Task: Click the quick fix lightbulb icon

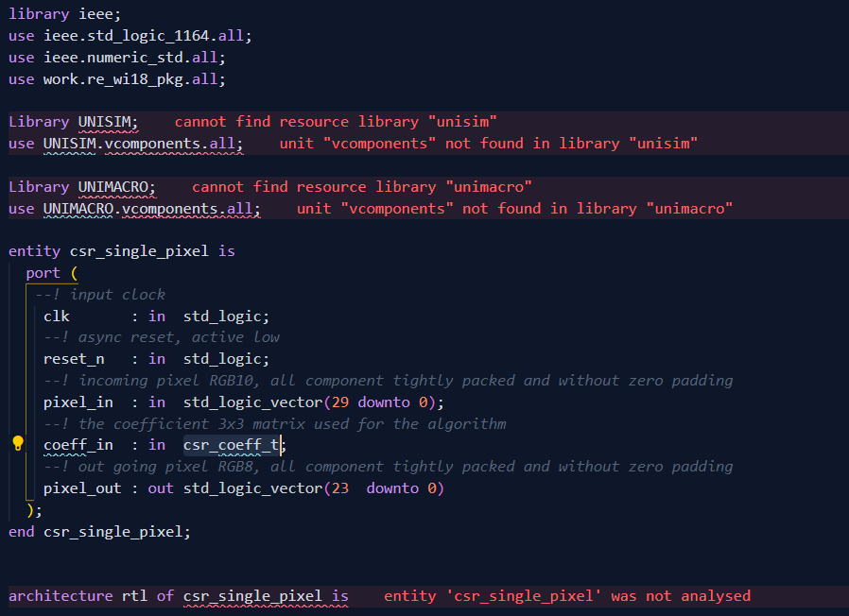Action: (16, 443)
